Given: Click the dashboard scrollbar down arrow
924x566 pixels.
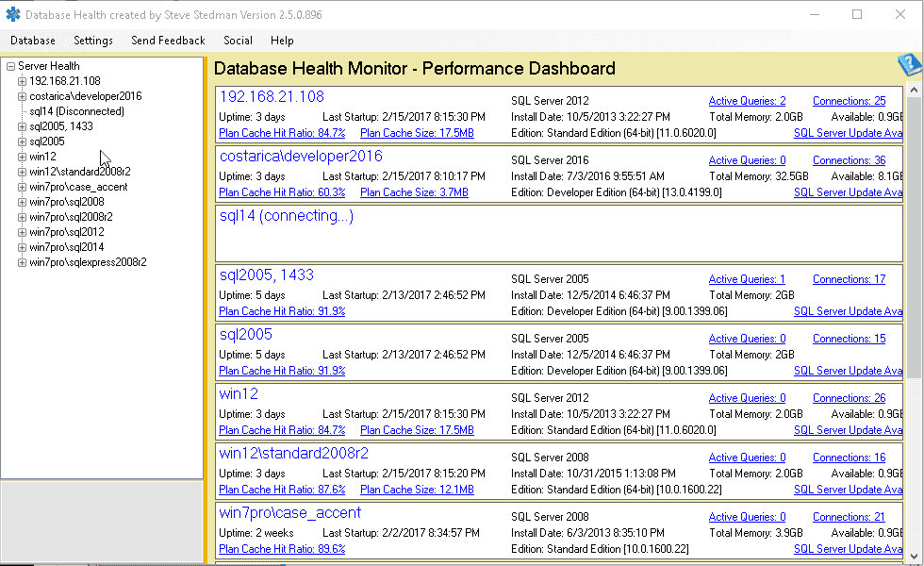Looking at the screenshot, I should click(x=914, y=556).
